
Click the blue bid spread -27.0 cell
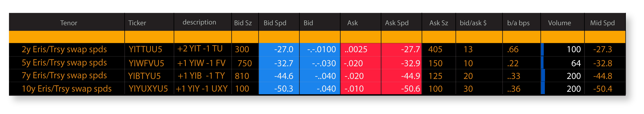coord(279,49)
